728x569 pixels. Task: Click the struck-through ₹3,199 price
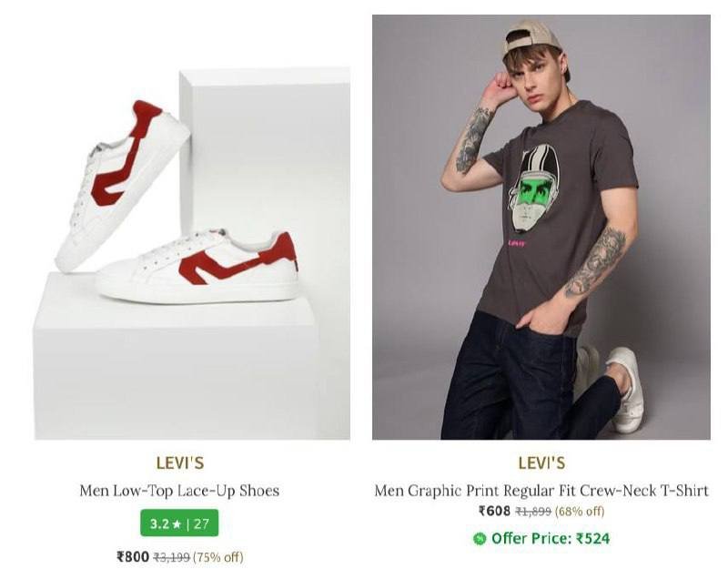click(171, 556)
